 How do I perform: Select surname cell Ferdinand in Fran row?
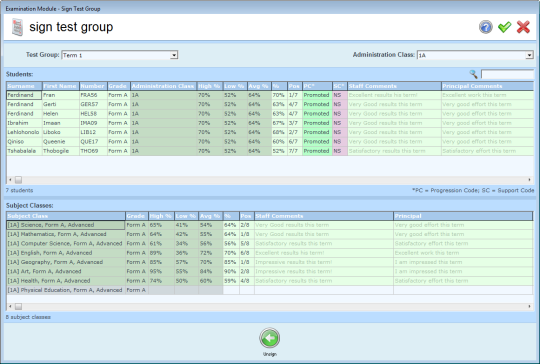pos(24,95)
